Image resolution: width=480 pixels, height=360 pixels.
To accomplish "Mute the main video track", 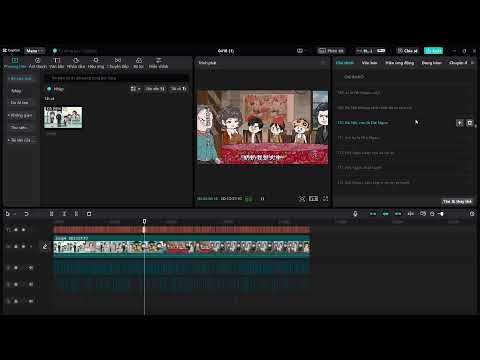I will click(31, 246).
